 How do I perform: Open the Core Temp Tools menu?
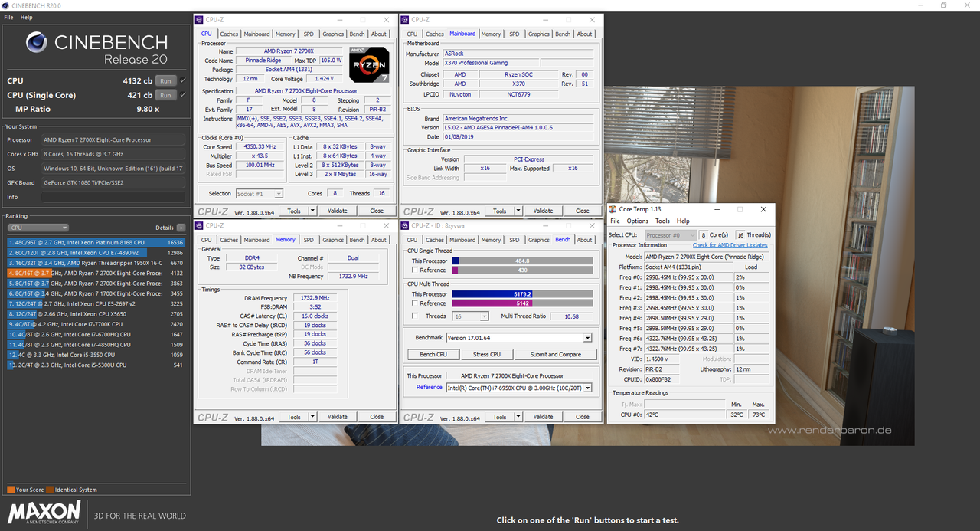point(662,221)
